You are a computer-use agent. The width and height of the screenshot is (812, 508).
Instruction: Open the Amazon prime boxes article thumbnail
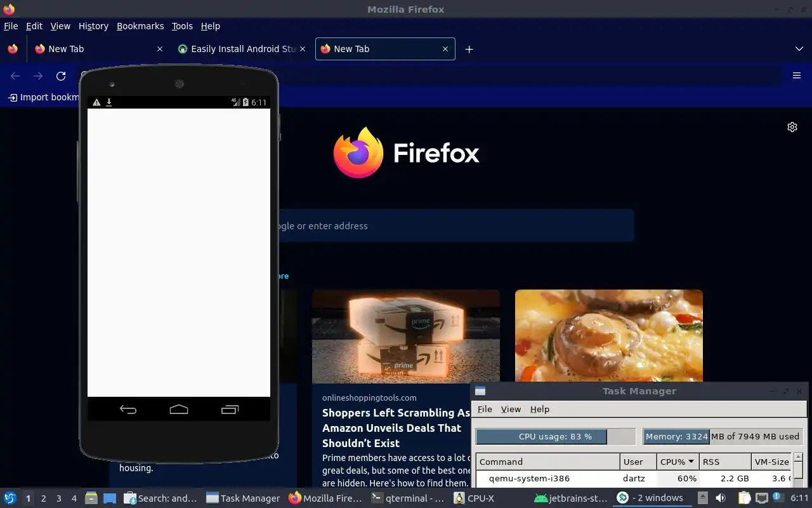tap(406, 336)
